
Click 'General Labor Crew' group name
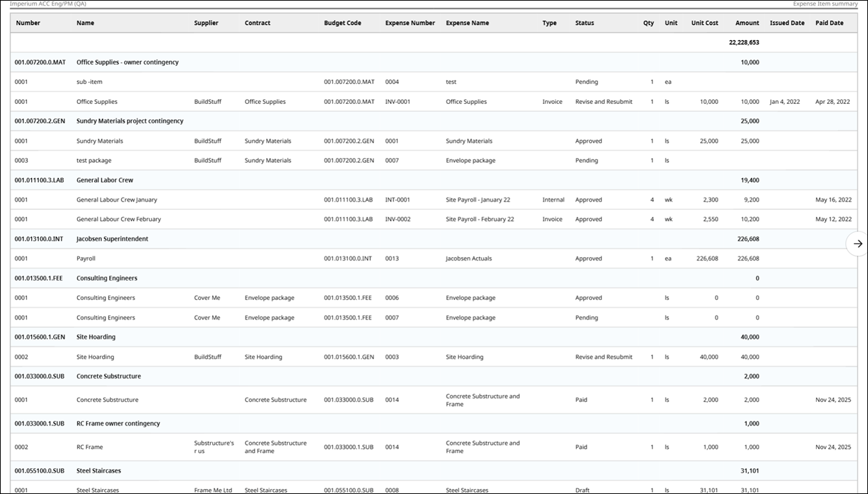tap(105, 180)
